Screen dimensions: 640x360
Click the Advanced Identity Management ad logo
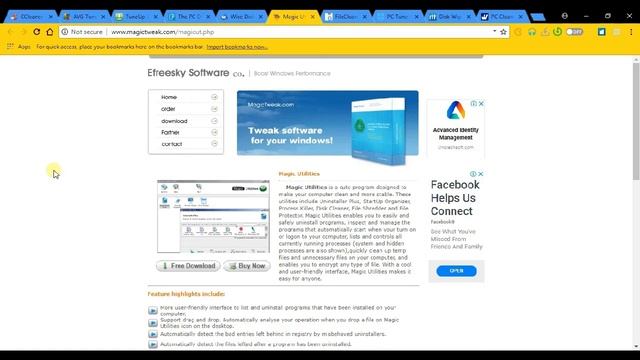click(x=456, y=110)
